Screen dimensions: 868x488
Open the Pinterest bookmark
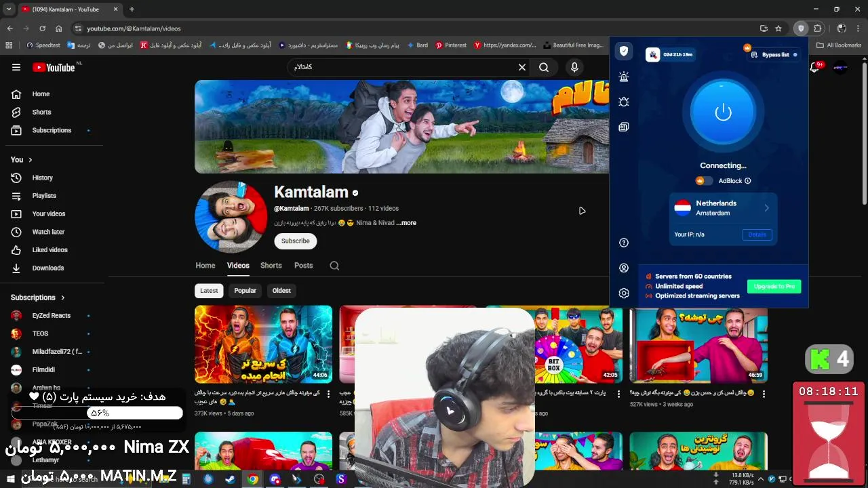coord(451,45)
